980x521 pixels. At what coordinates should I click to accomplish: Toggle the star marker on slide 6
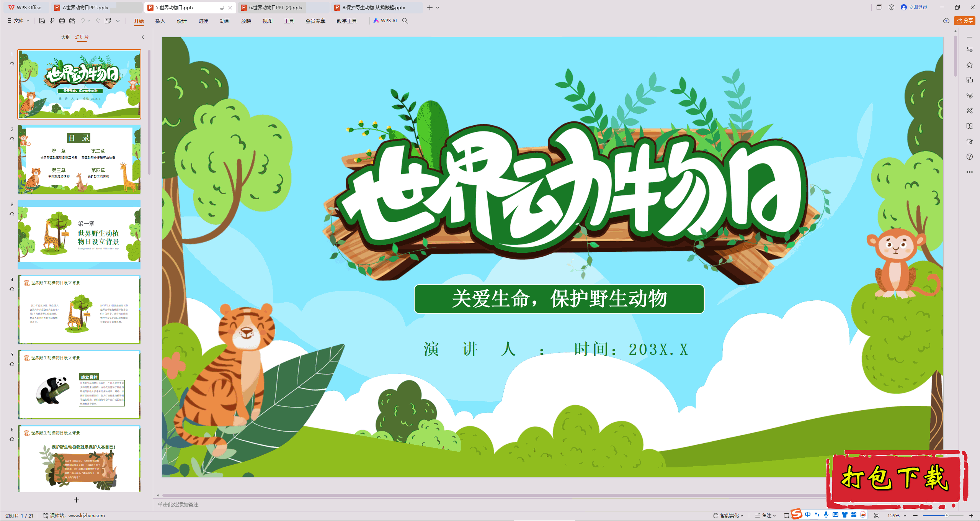coord(12,439)
